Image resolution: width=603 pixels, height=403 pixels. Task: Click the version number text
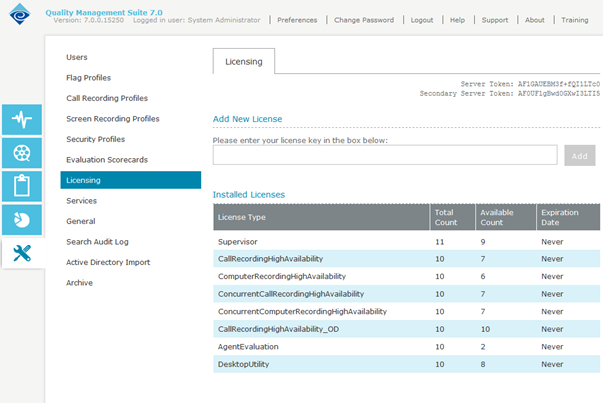(x=89, y=20)
